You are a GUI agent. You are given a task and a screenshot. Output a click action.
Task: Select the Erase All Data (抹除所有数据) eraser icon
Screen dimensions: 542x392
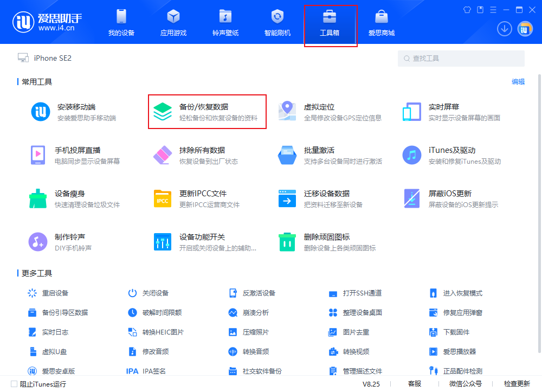[x=162, y=155]
